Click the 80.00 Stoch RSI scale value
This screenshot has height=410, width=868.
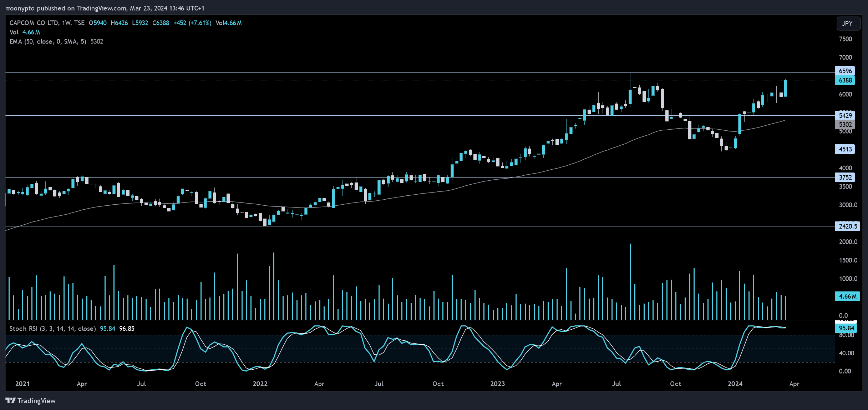click(846, 335)
